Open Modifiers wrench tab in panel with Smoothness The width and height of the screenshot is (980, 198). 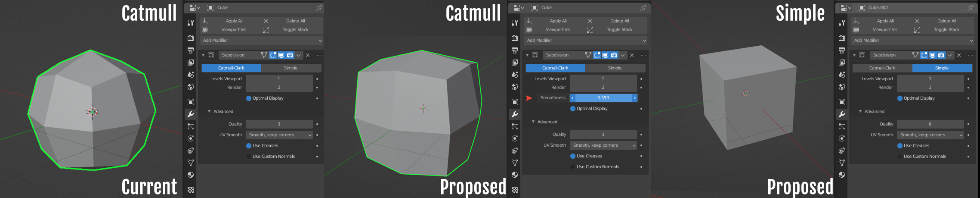click(x=515, y=114)
